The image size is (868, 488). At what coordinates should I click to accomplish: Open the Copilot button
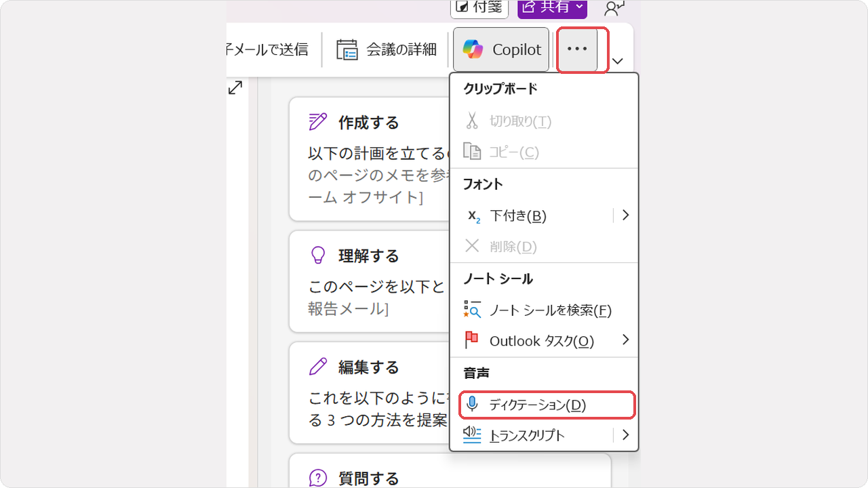(501, 49)
